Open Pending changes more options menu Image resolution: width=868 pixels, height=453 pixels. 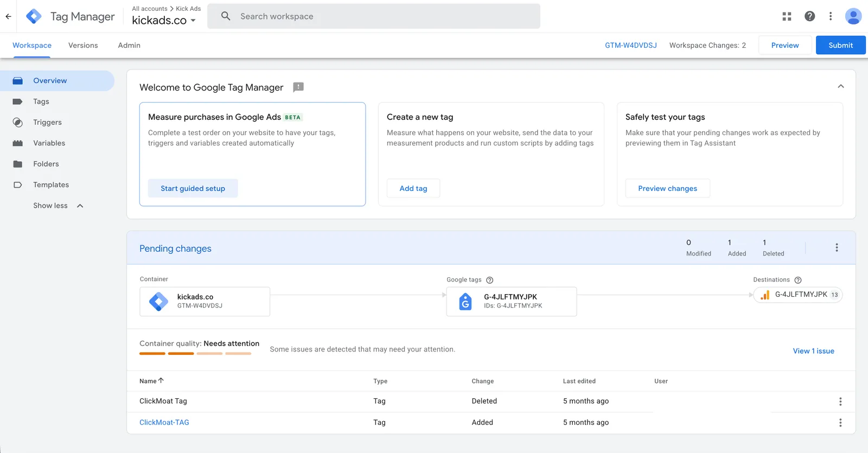coord(837,247)
